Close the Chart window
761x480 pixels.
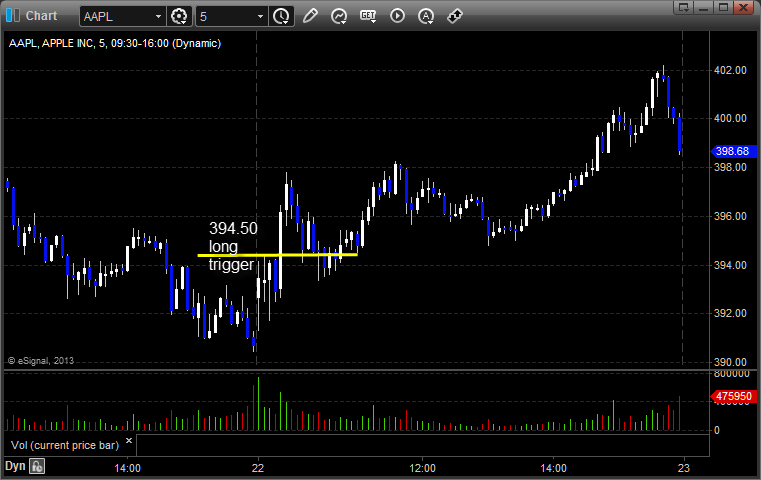click(x=743, y=7)
